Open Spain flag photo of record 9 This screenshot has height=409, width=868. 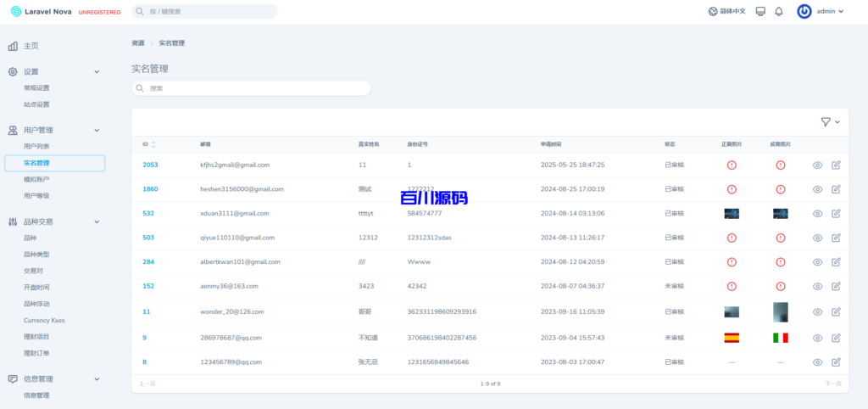coord(732,338)
